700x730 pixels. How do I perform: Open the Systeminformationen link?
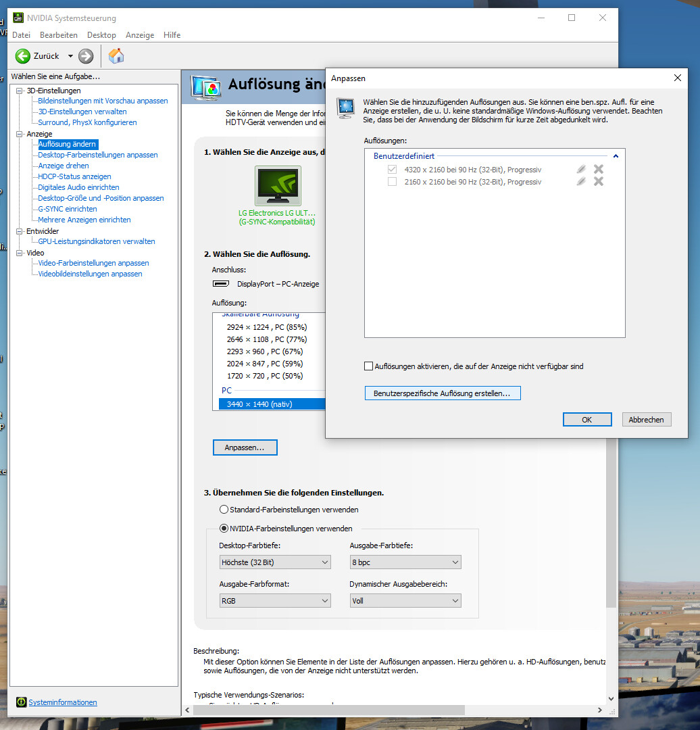[x=63, y=702]
